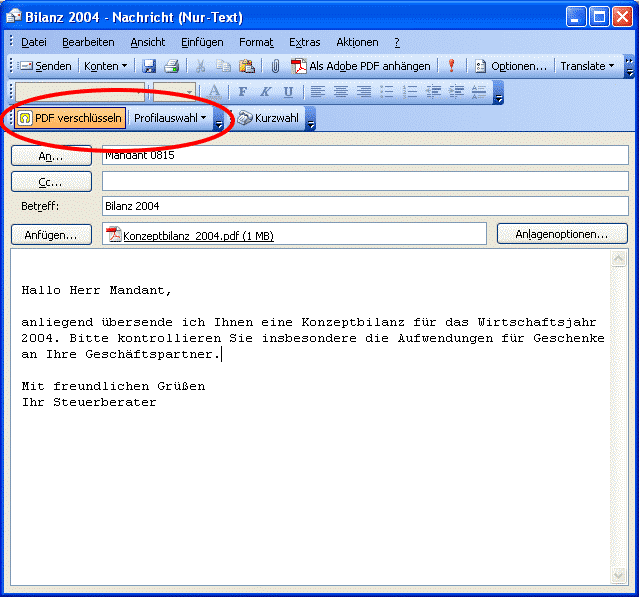639x597 pixels.
Task: Click the scrollbar up arrow in message body
Action: 619,258
